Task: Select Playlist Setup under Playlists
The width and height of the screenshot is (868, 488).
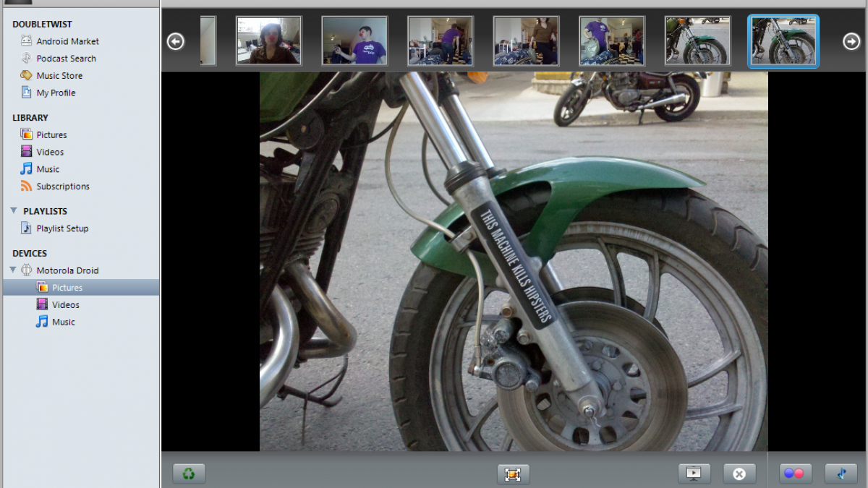Action: (62, 228)
